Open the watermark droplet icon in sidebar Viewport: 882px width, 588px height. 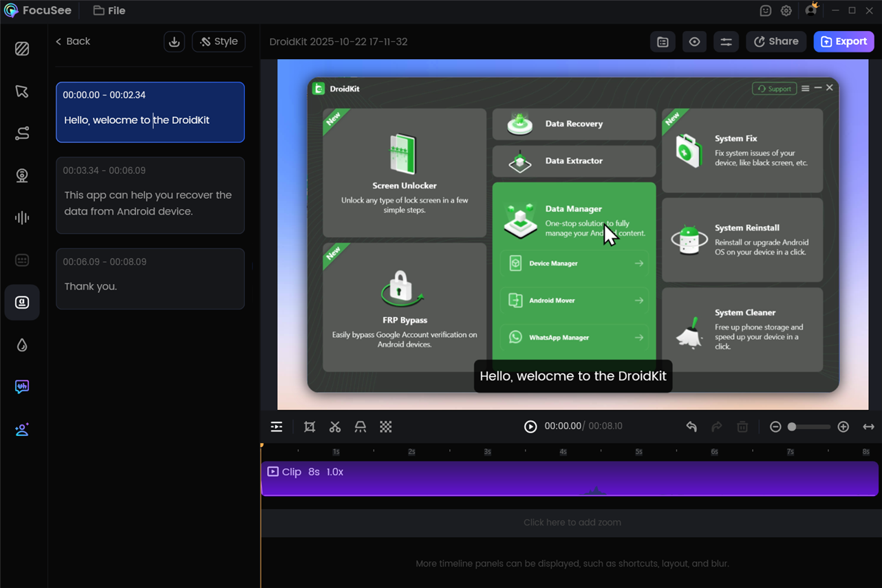click(22, 345)
